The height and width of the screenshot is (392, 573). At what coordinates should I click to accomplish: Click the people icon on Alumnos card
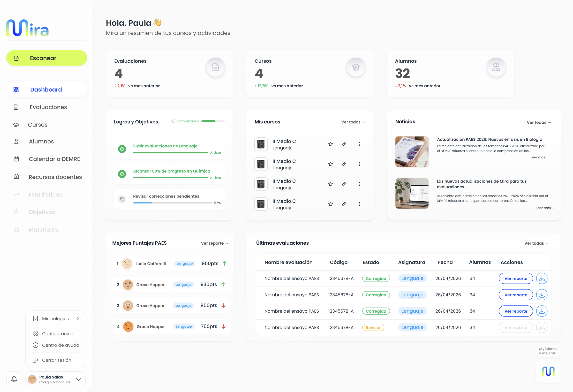(496, 67)
